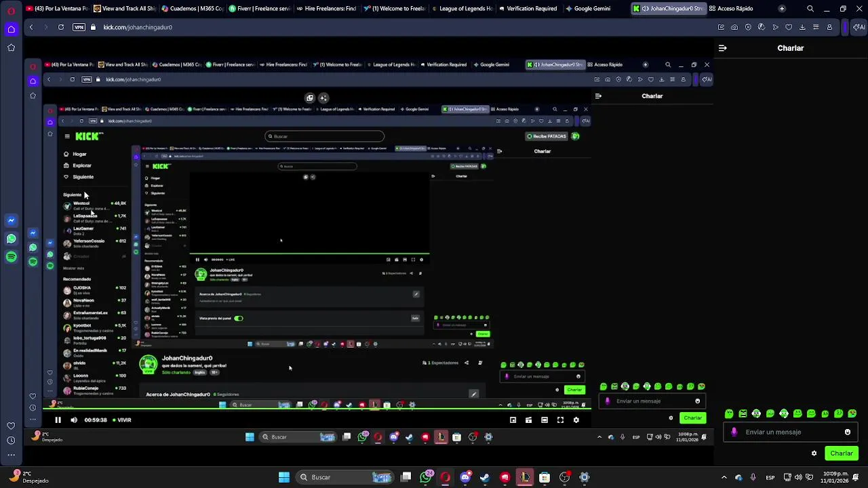
Task: Switch to the Cuadernos M365 tab
Action: tap(193, 9)
